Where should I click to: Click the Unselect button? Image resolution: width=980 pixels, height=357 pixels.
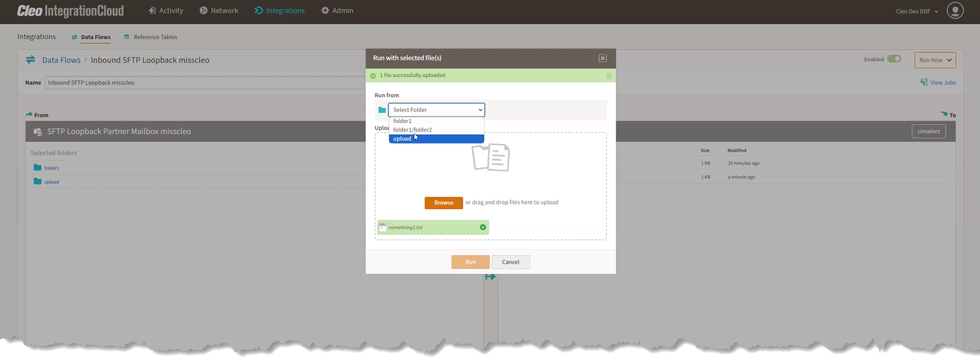[x=929, y=131]
